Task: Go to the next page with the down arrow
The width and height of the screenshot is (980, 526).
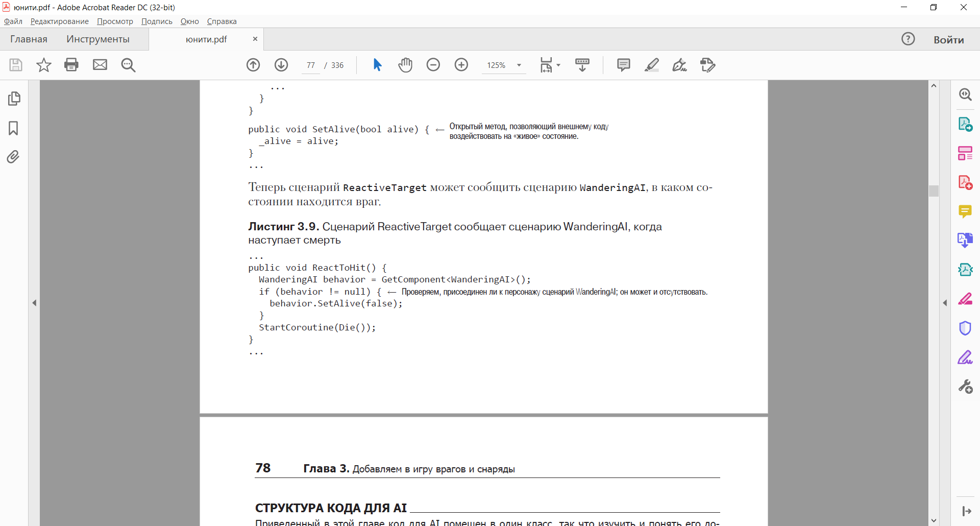Action: (x=281, y=65)
